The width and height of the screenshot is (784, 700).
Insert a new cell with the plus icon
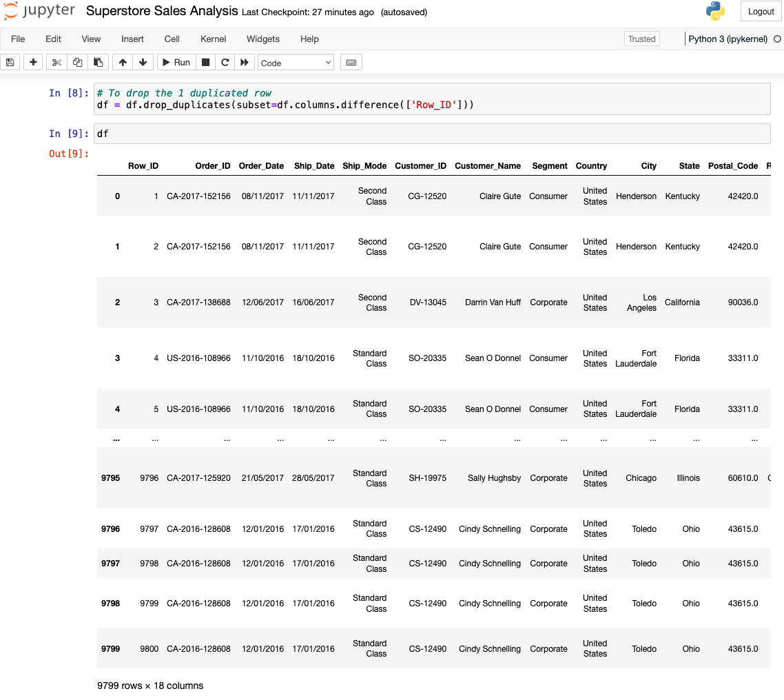pyautogui.click(x=32, y=62)
